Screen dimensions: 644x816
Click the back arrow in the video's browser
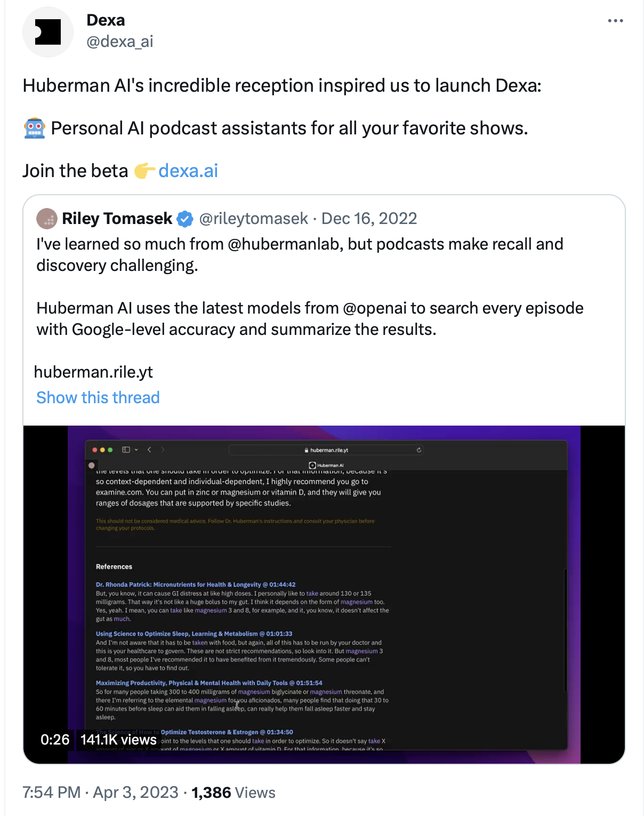149,450
